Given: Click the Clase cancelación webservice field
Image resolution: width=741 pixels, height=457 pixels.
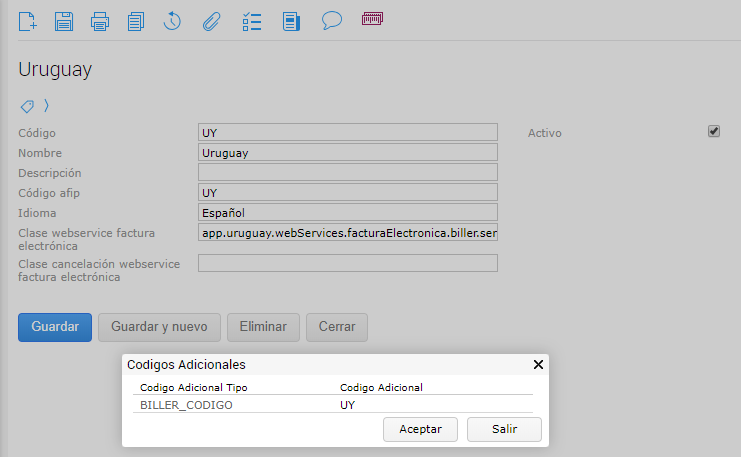Looking at the screenshot, I should point(348,263).
